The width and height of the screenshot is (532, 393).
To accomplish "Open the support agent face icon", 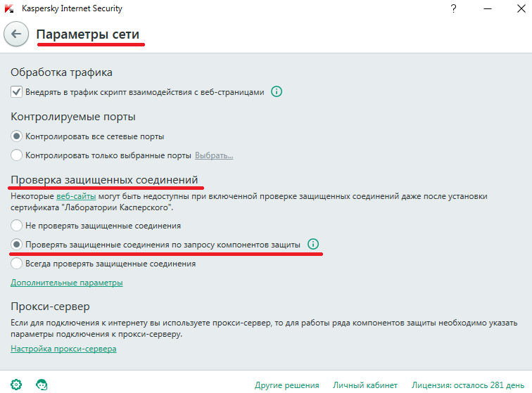I will point(42,385).
